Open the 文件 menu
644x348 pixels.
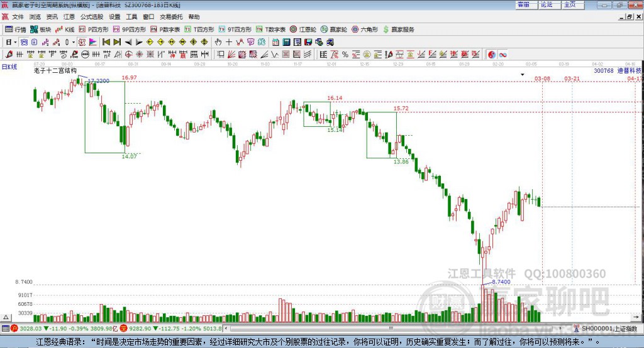pos(18,17)
